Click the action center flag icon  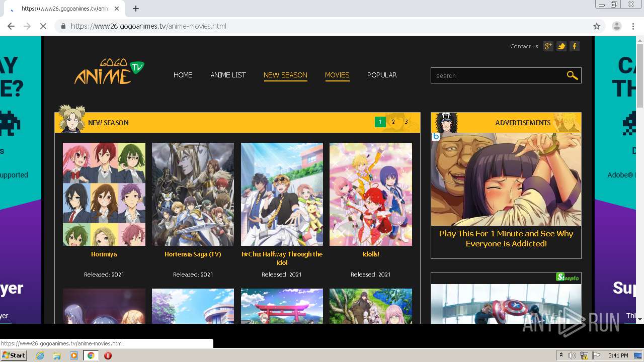(596, 355)
